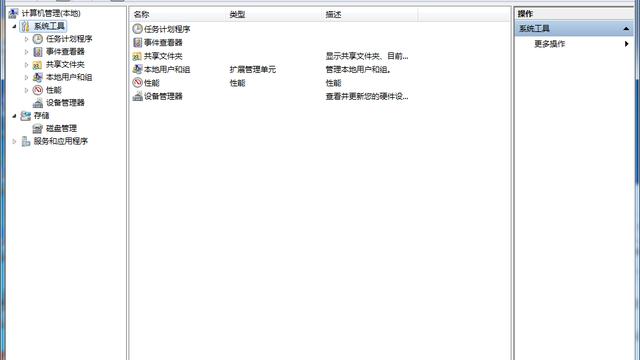Select 性能 name in list pane
The height and width of the screenshot is (360, 640).
click(152, 83)
